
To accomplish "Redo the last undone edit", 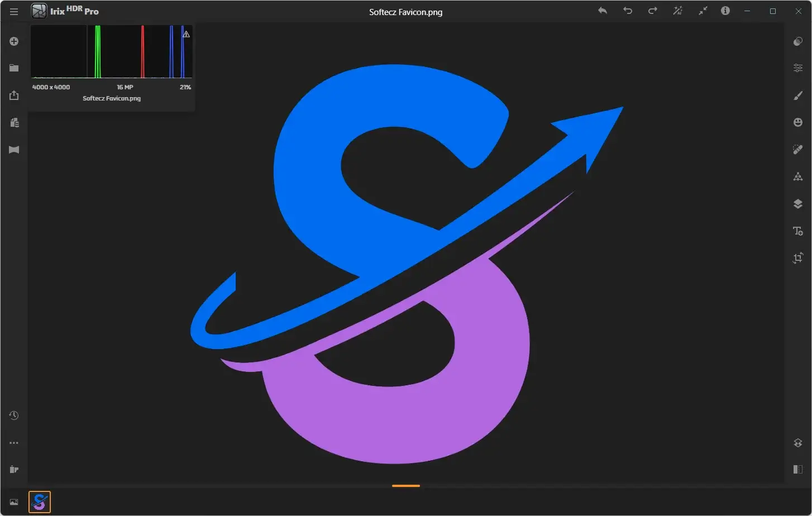I will tap(652, 11).
